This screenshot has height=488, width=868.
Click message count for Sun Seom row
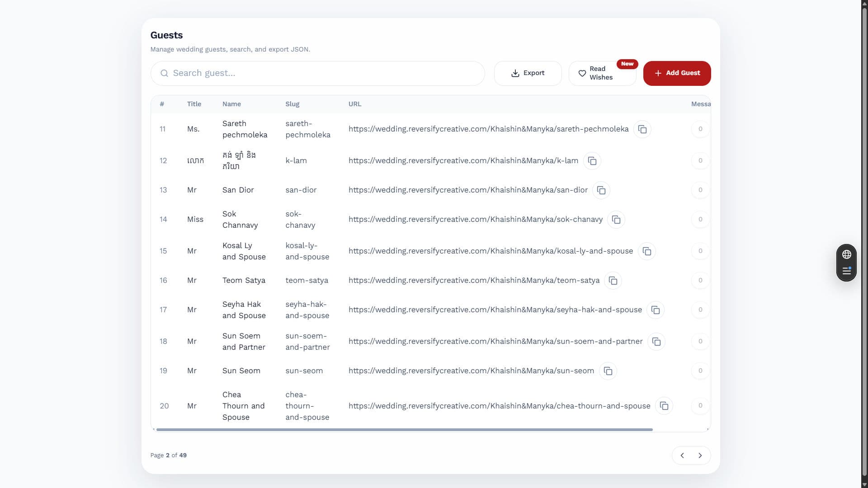point(700,371)
